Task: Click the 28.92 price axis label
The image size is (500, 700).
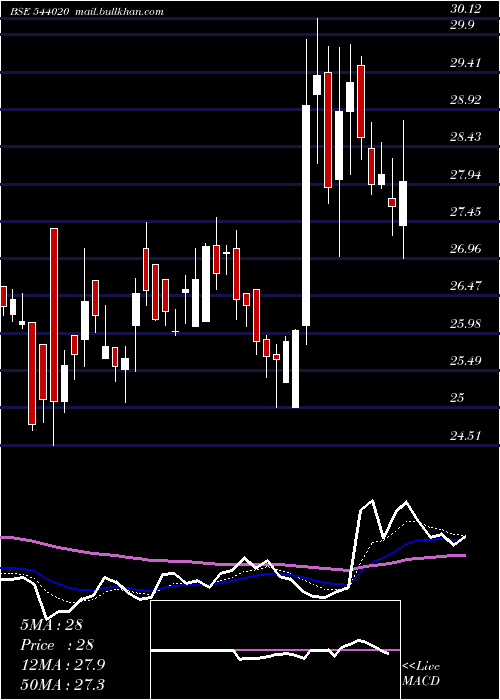Action: 466,100
